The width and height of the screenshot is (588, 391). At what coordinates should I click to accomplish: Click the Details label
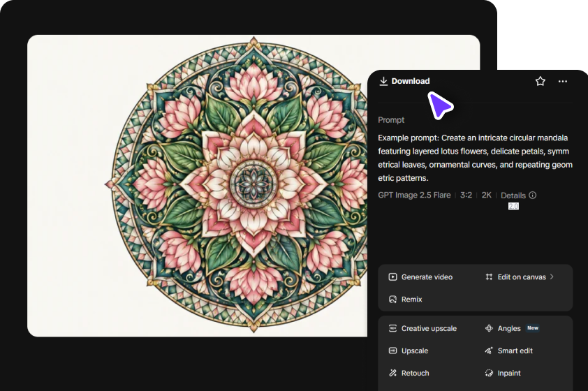[513, 195]
